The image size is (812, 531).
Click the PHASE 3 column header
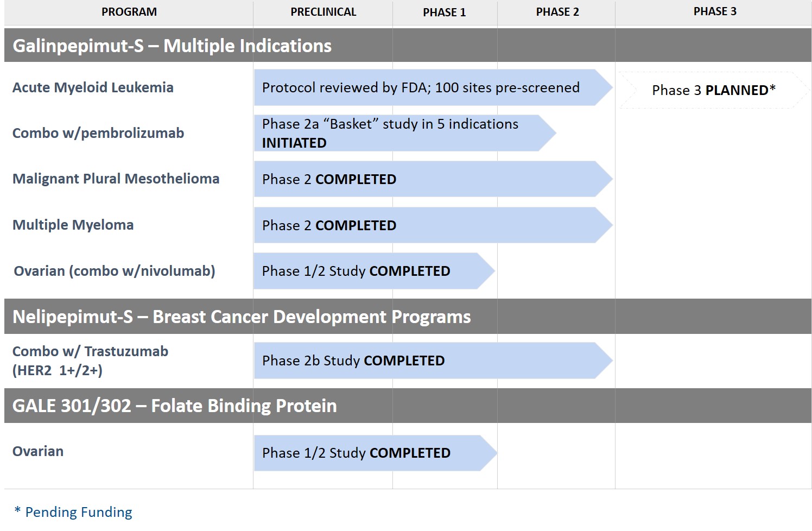click(714, 11)
